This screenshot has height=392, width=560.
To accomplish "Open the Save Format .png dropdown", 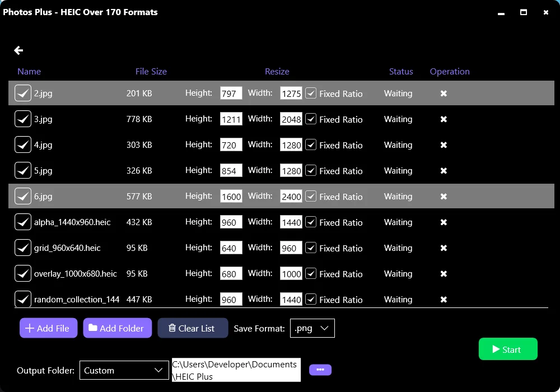I will pyautogui.click(x=312, y=328).
